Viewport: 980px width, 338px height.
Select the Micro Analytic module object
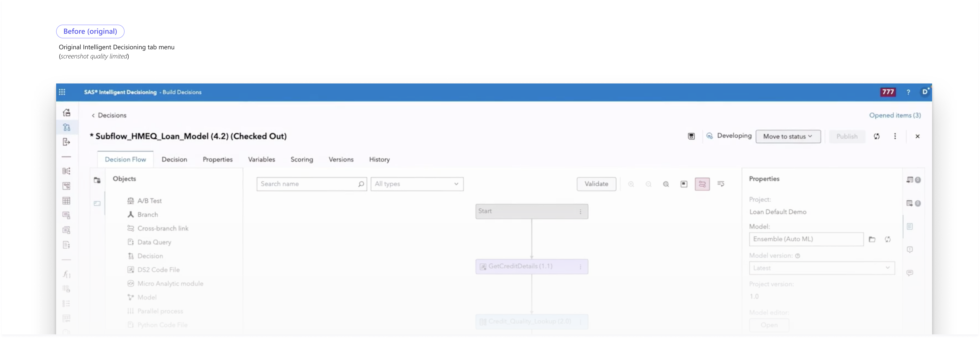[x=165, y=284]
